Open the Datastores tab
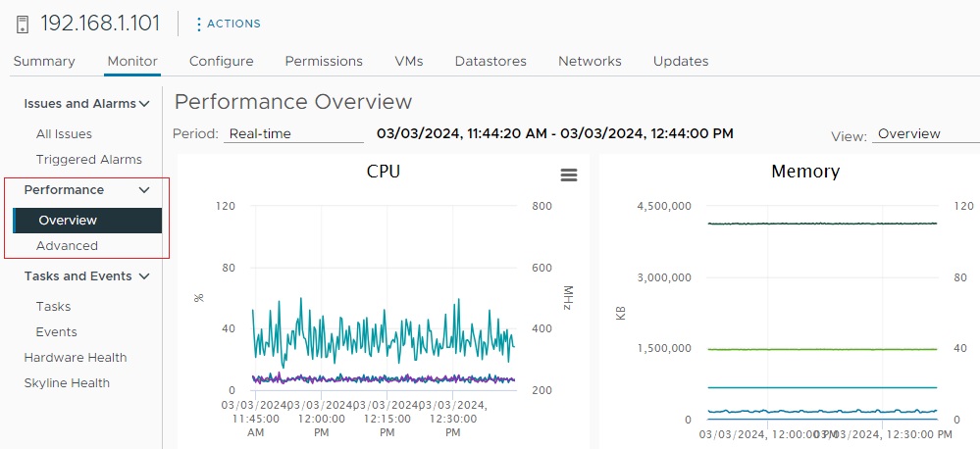The width and height of the screenshot is (980, 449). pyautogui.click(x=490, y=61)
